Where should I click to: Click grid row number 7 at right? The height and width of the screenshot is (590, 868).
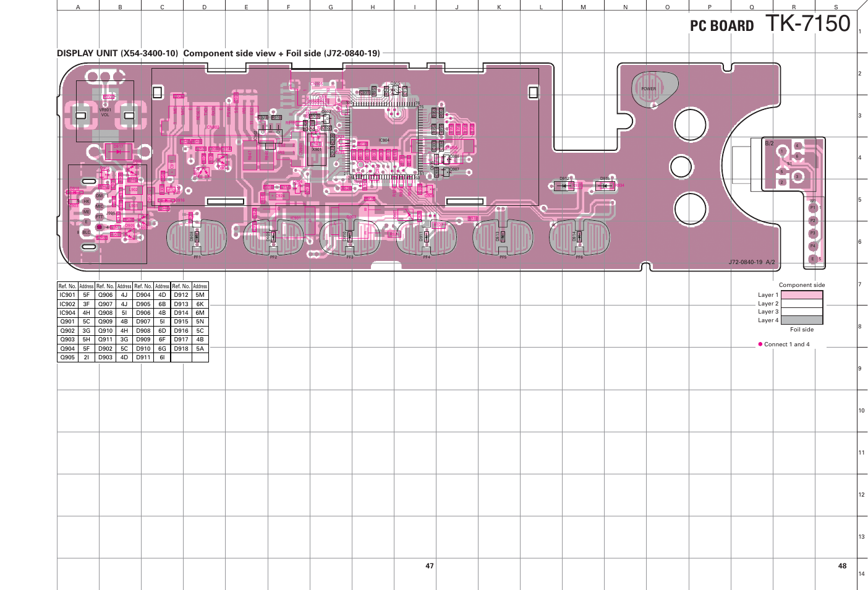point(860,284)
